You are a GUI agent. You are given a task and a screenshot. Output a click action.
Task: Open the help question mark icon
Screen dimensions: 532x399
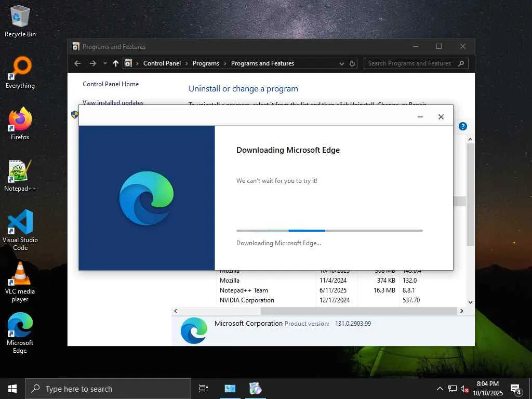coord(463,127)
